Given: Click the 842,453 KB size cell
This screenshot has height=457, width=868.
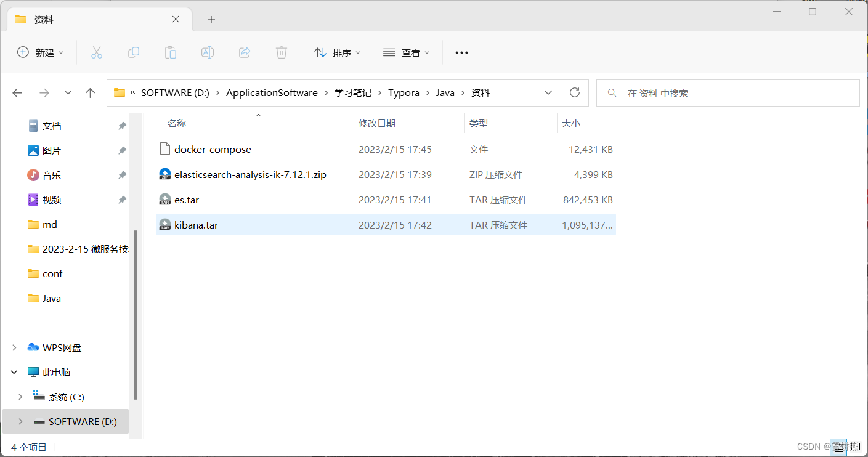Looking at the screenshot, I should [588, 200].
